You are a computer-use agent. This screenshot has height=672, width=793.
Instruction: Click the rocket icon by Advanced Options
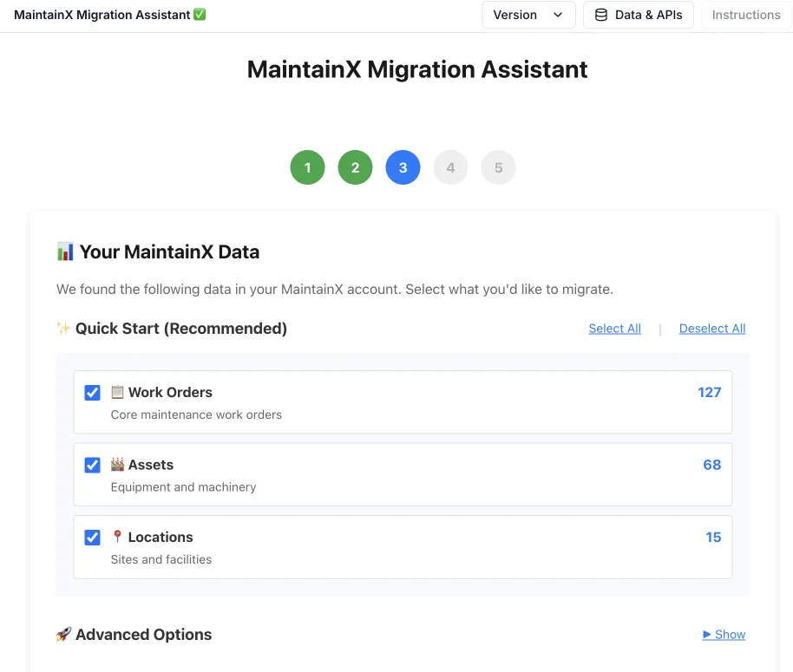click(63, 635)
